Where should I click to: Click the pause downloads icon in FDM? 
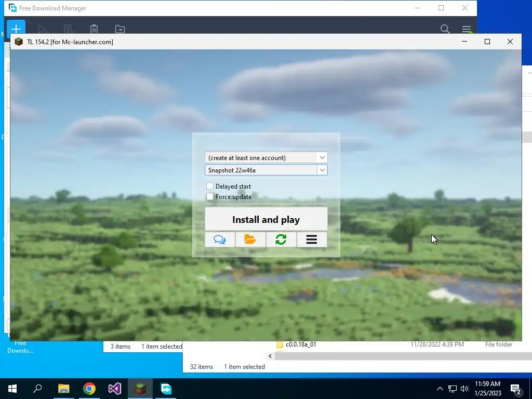[x=68, y=29]
